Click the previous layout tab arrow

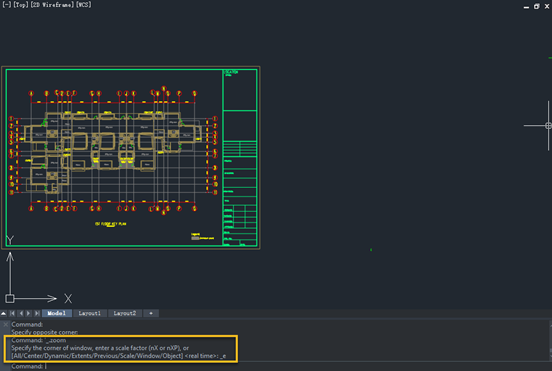pos(21,313)
